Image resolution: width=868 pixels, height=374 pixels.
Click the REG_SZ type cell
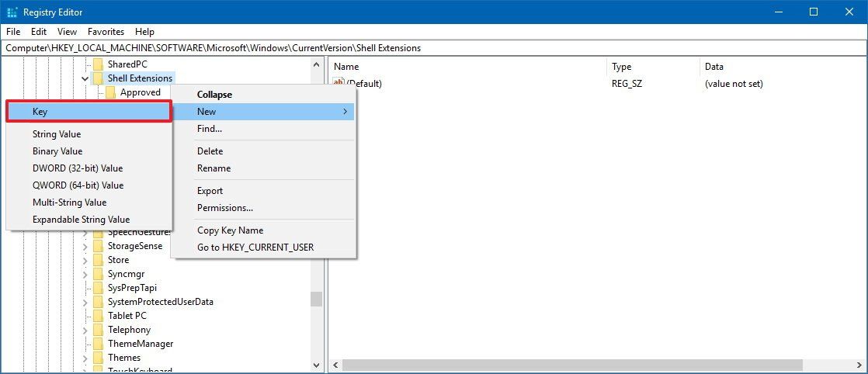pyautogui.click(x=627, y=84)
